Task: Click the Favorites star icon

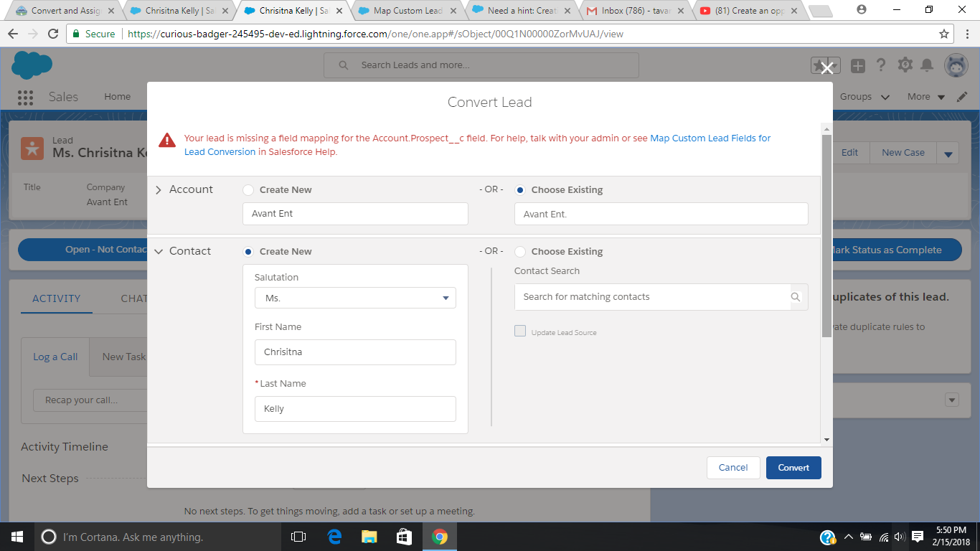Action: pyautogui.click(x=819, y=65)
